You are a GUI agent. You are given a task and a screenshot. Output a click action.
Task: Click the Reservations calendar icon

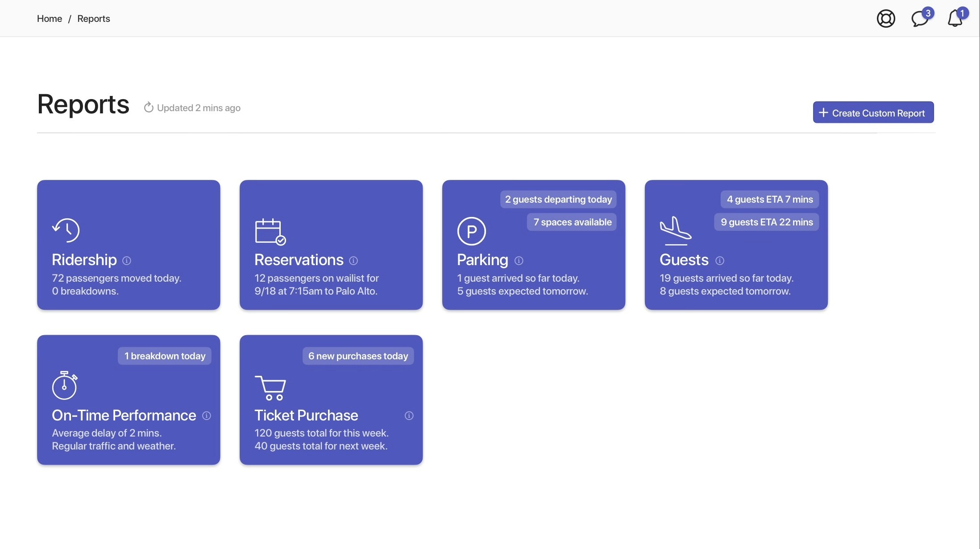click(270, 232)
